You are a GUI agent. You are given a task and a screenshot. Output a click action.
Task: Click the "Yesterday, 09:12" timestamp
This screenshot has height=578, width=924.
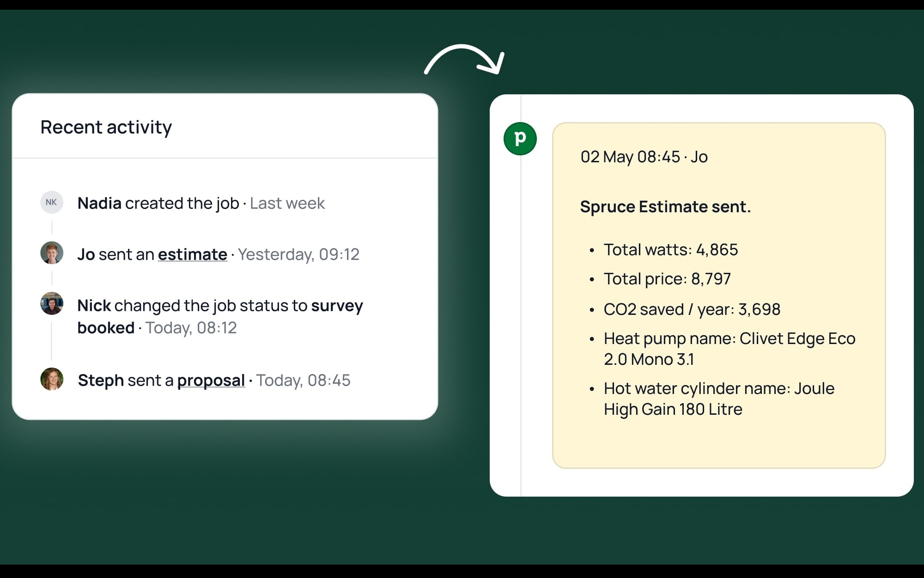pyautogui.click(x=298, y=254)
